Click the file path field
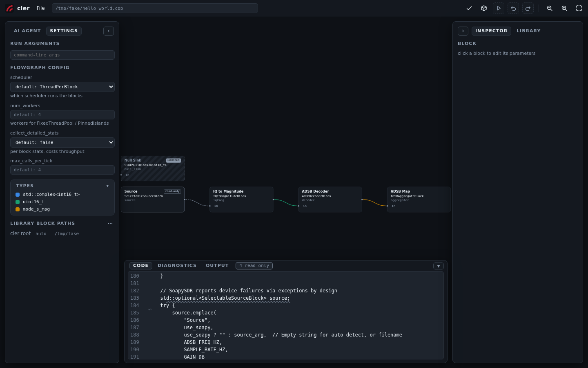The image size is (588, 368). 155,8
